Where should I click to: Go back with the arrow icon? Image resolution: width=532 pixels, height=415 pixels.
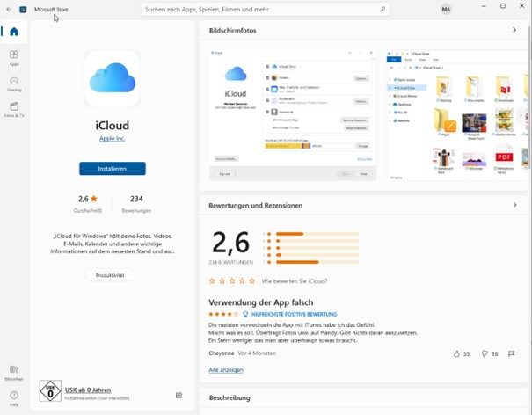tap(9, 9)
